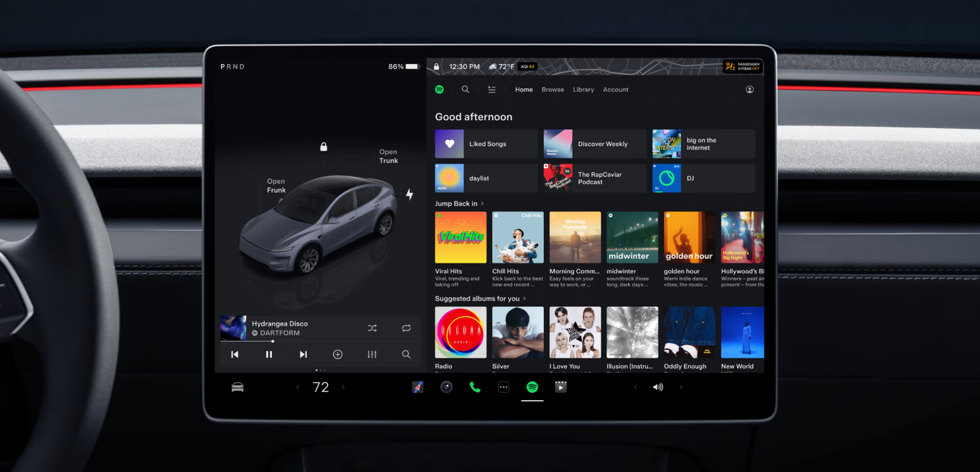Viewport: 980px width, 472px height.
Task: Open the user profile icon
Action: click(750, 89)
